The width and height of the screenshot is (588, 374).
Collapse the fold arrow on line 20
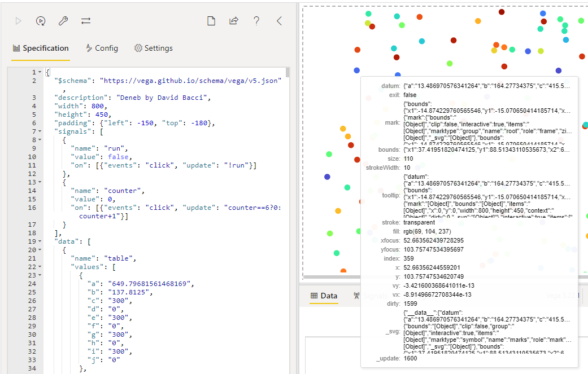[40, 250]
